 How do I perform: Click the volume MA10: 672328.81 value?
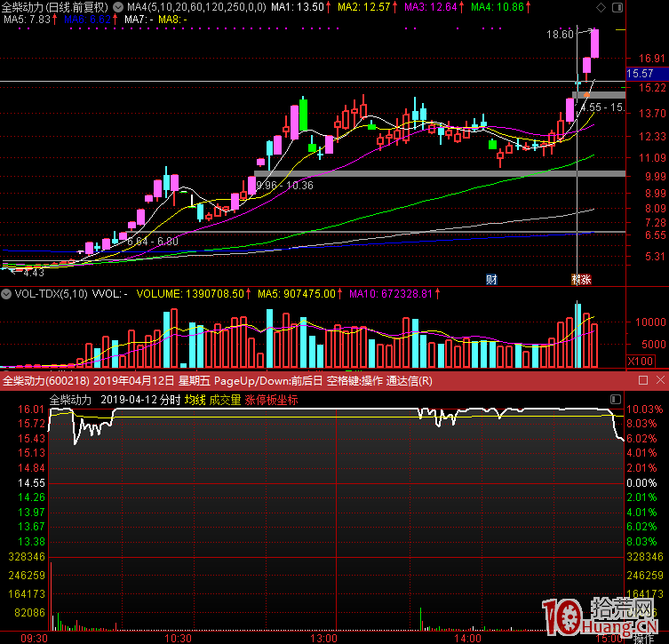coord(391,294)
